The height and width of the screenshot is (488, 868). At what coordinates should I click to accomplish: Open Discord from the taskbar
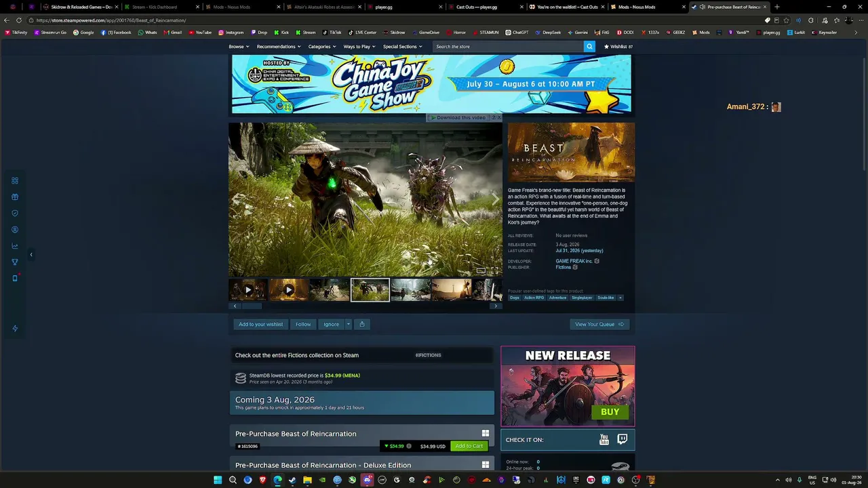[x=367, y=480]
